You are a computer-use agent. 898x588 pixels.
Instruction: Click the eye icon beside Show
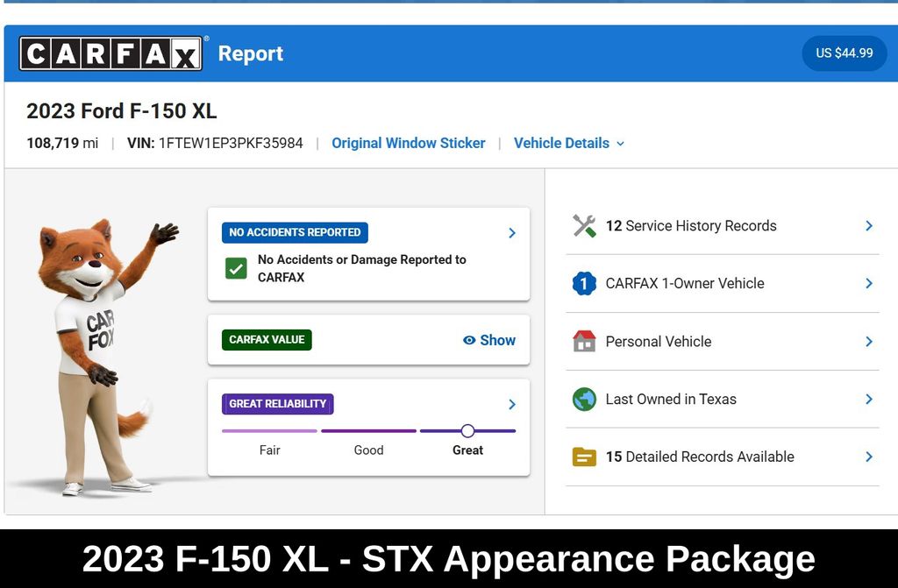(x=469, y=340)
